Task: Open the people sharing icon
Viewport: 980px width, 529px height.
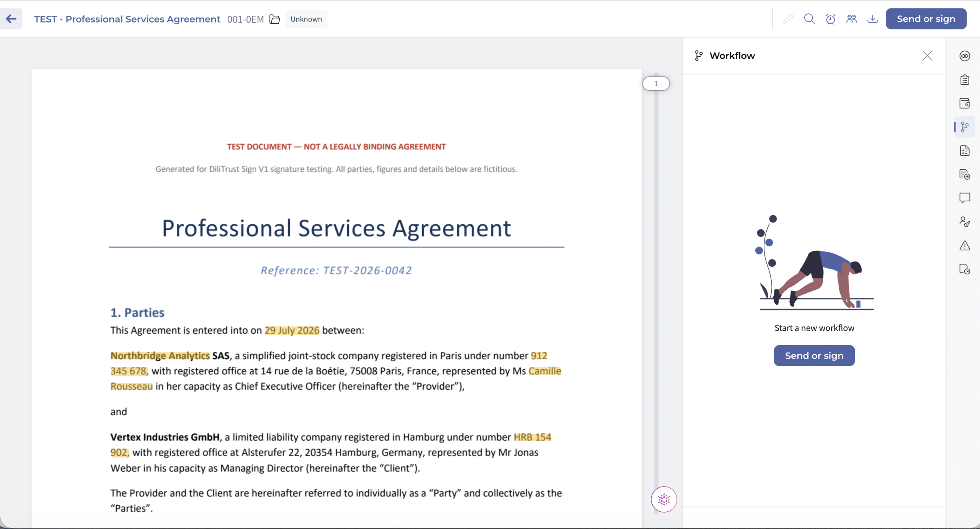Action: click(851, 19)
